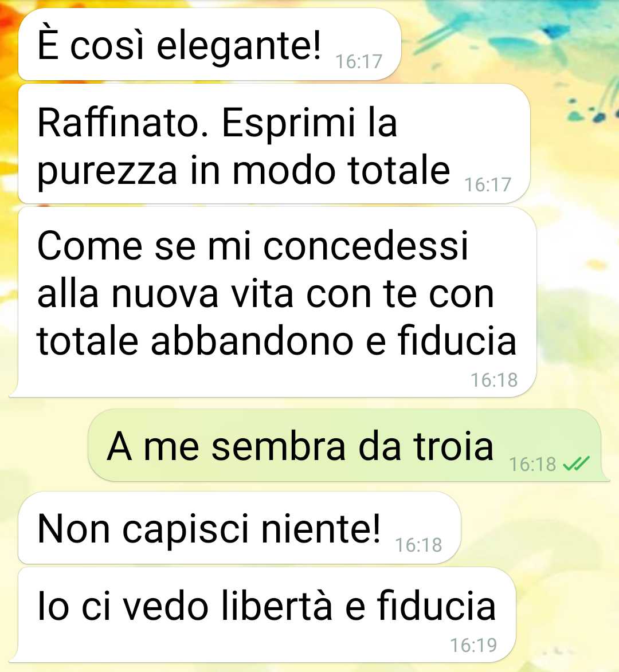Tap the green 'A me sembra da troia' bubble

[348, 445]
